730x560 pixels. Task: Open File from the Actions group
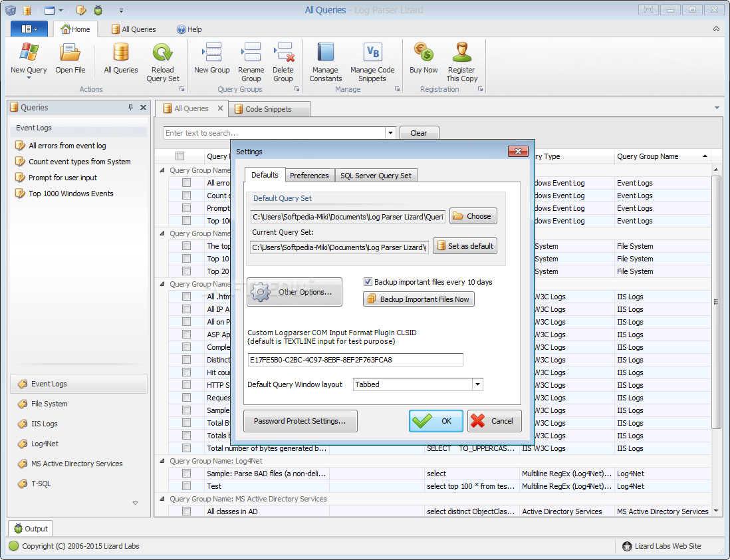(70, 59)
